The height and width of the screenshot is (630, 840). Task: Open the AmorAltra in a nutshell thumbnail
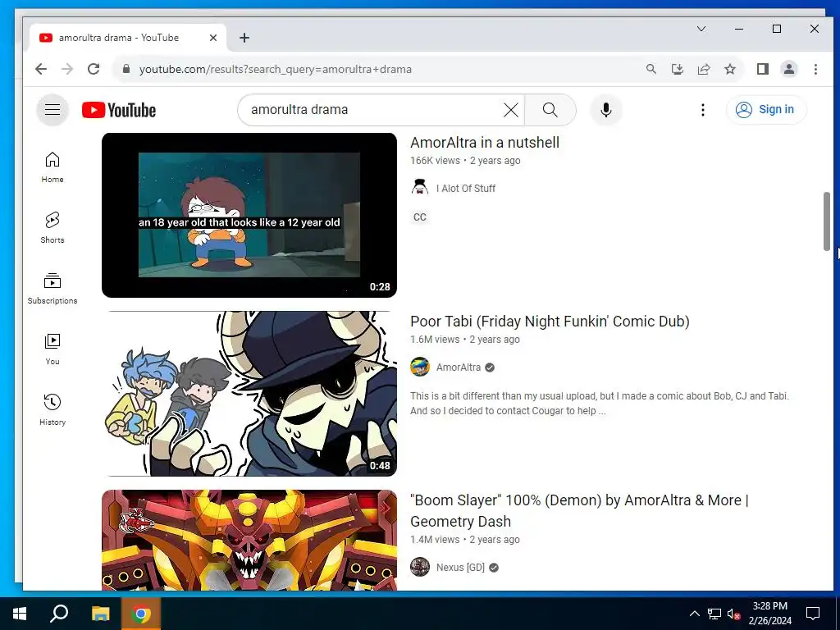(x=249, y=216)
